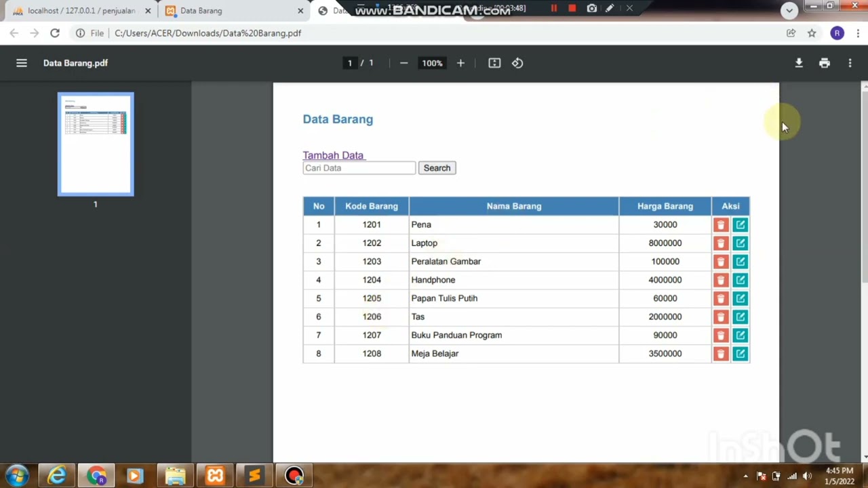The image size is (868, 488).
Task: Click the zoom out minus button
Action: 404,63
